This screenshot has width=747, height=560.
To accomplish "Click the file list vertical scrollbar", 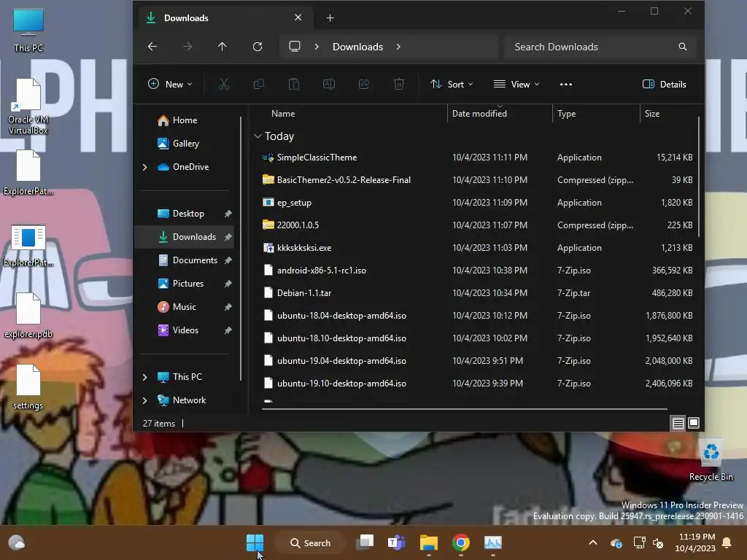I will 698,176.
